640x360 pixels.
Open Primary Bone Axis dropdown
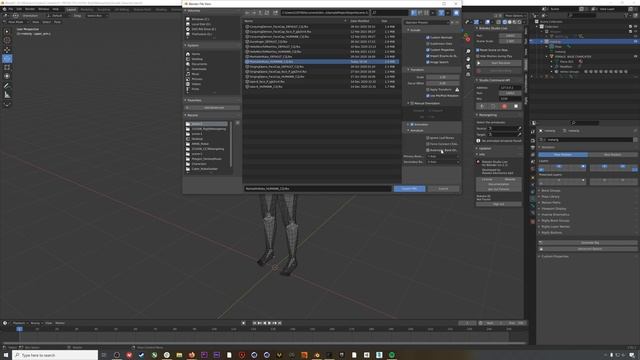[443, 156]
